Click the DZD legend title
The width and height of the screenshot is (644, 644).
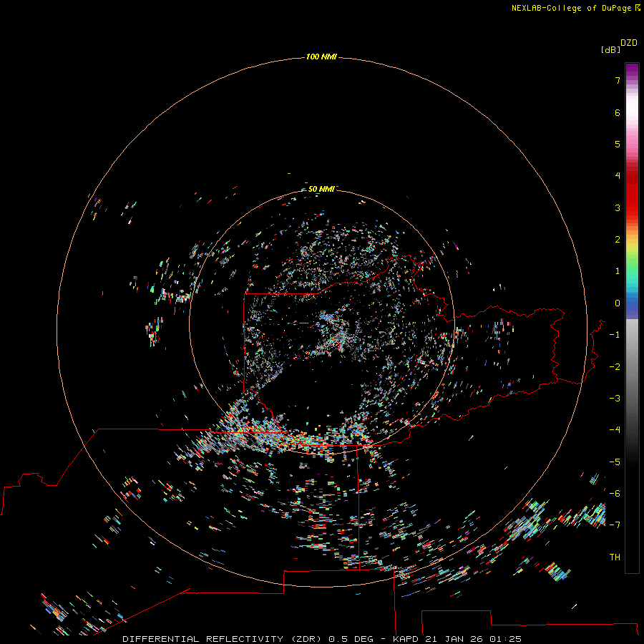pos(629,43)
